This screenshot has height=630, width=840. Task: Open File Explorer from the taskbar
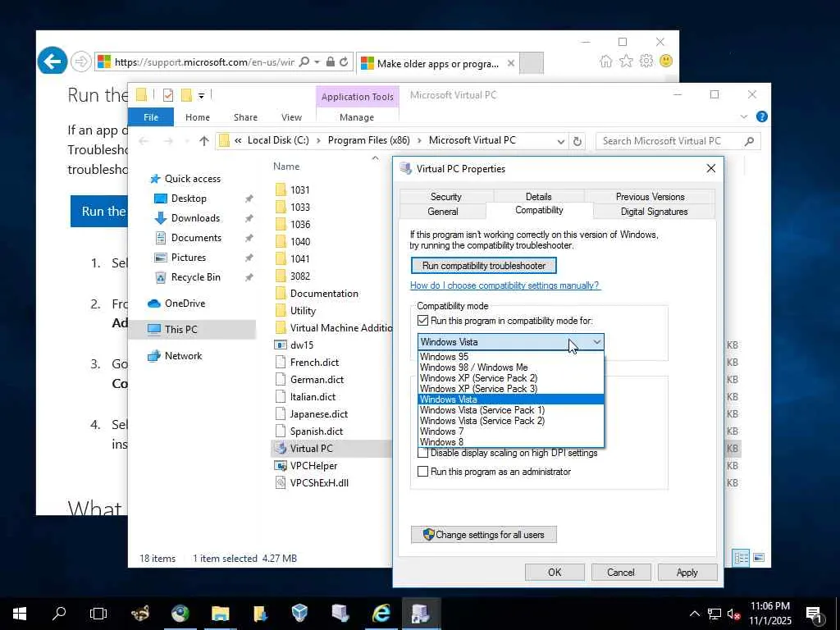(220, 614)
